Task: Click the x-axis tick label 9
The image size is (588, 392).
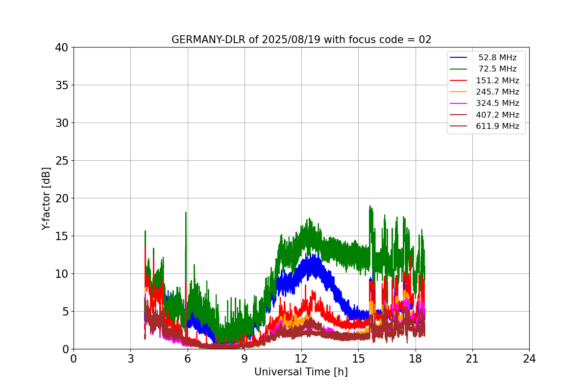Action: pyautogui.click(x=245, y=359)
